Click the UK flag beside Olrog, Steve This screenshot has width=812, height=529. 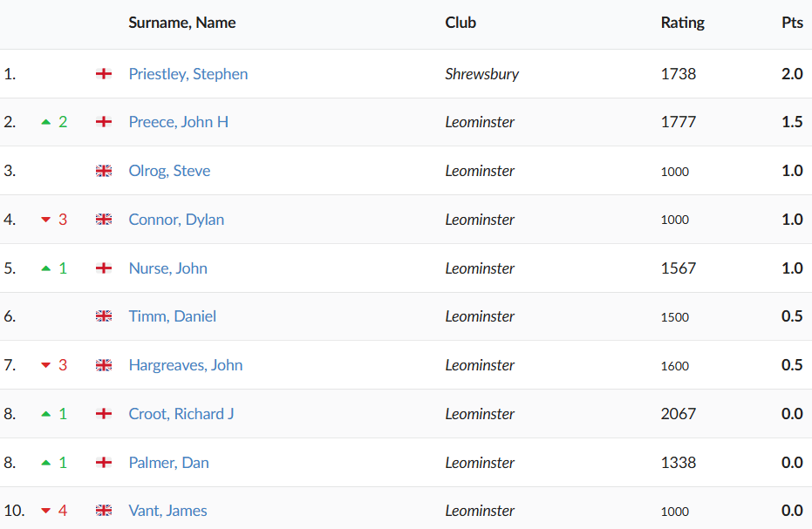pyautogui.click(x=104, y=171)
